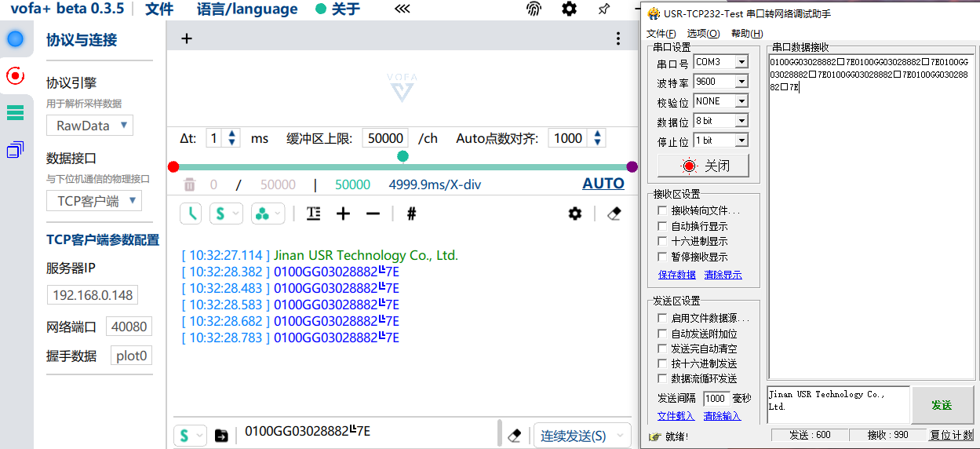Open settings gear in vofa+ title bar
The image size is (980, 449).
(569, 9)
